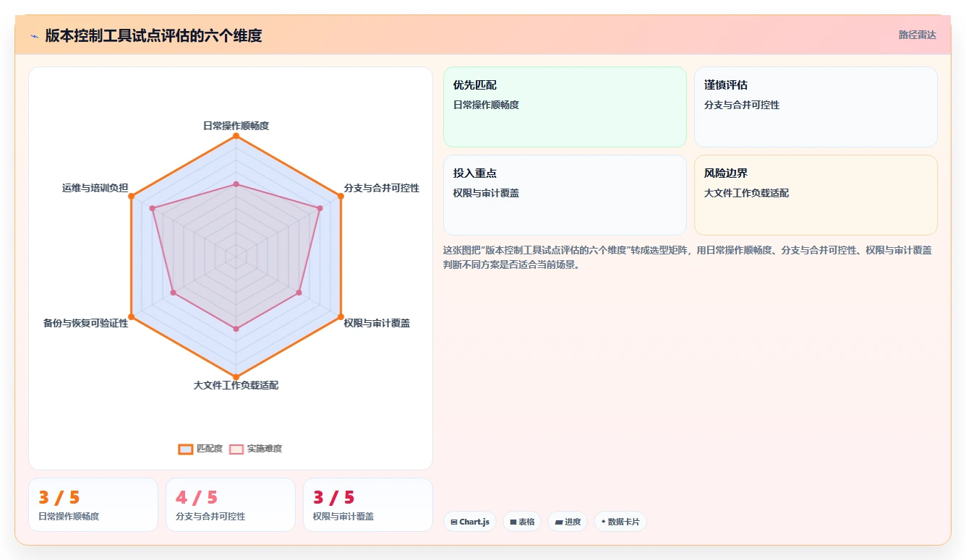This screenshot has width=966, height=560.
Task: Click the 3 / 5 日常操作顺畅度 score card
Action: (x=93, y=504)
